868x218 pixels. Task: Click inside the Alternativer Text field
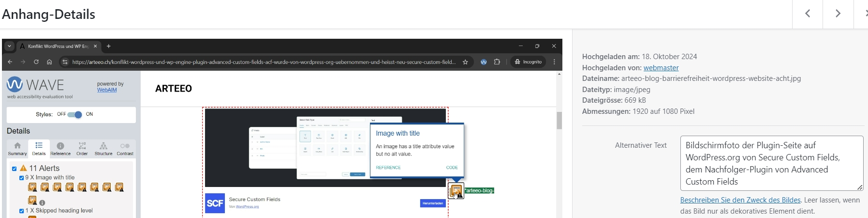click(x=772, y=163)
